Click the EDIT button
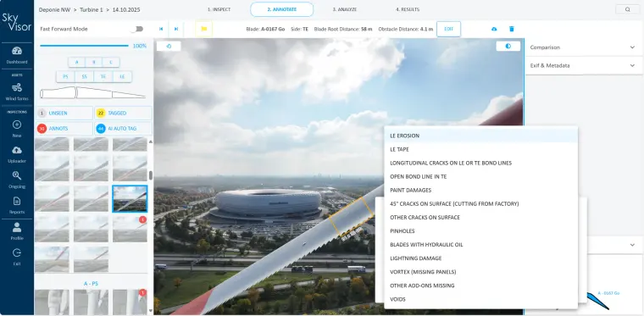 click(x=448, y=29)
